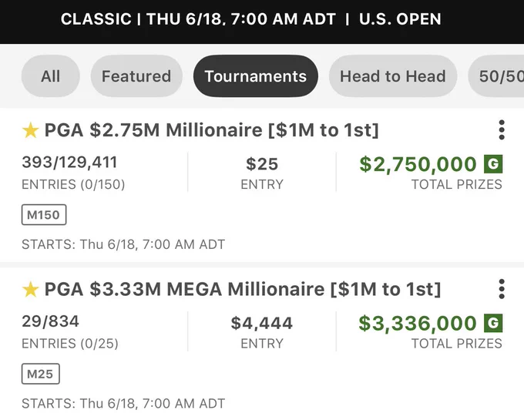
Task: Select the Tournaments filter pill
Action: click(256, 76)
